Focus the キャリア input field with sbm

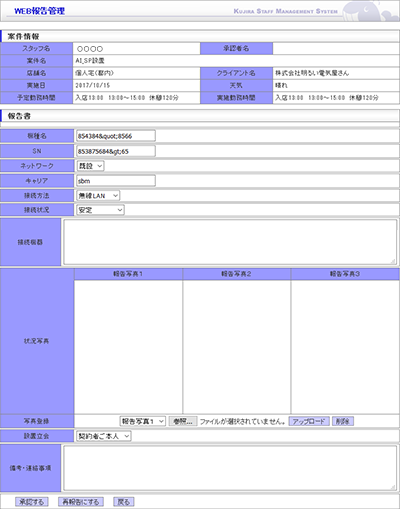click(116, 181)
